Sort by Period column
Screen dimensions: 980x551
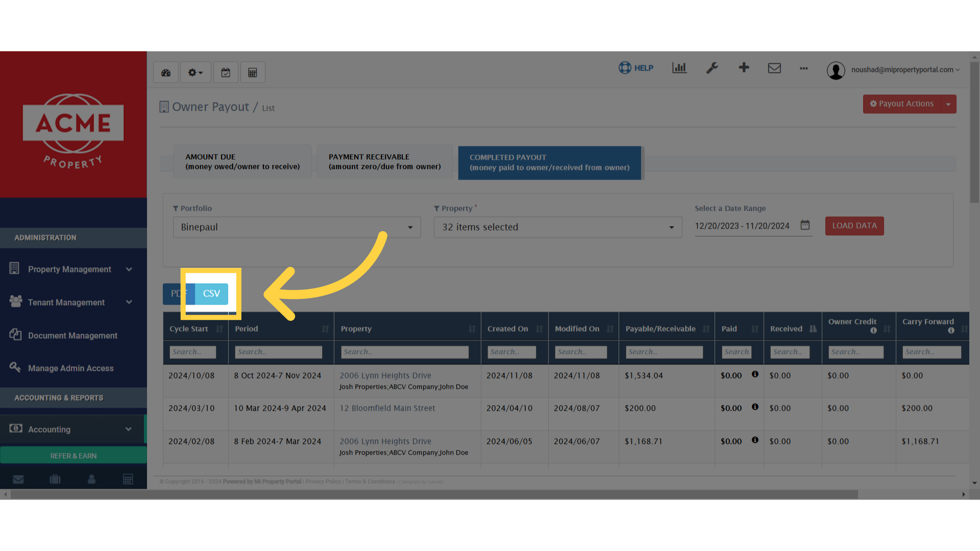[281, 329]
